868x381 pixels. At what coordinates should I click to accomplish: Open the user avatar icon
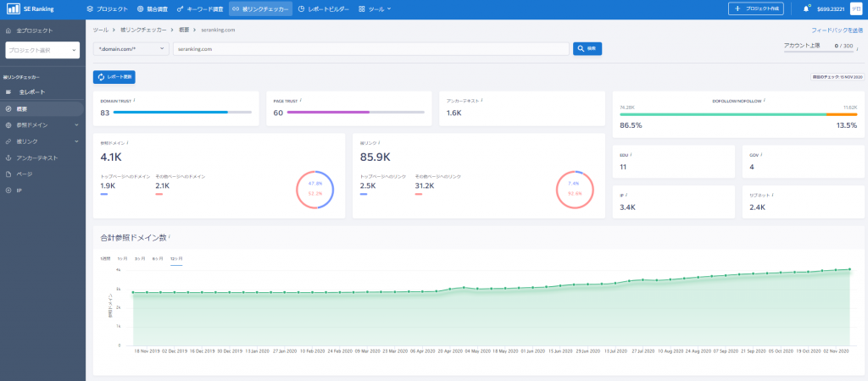click(x=856, y=8)
